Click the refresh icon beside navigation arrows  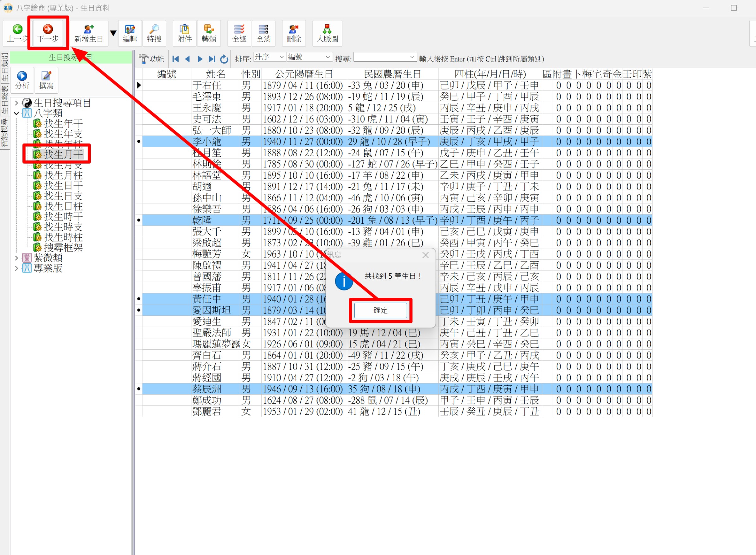coord(224,59)
